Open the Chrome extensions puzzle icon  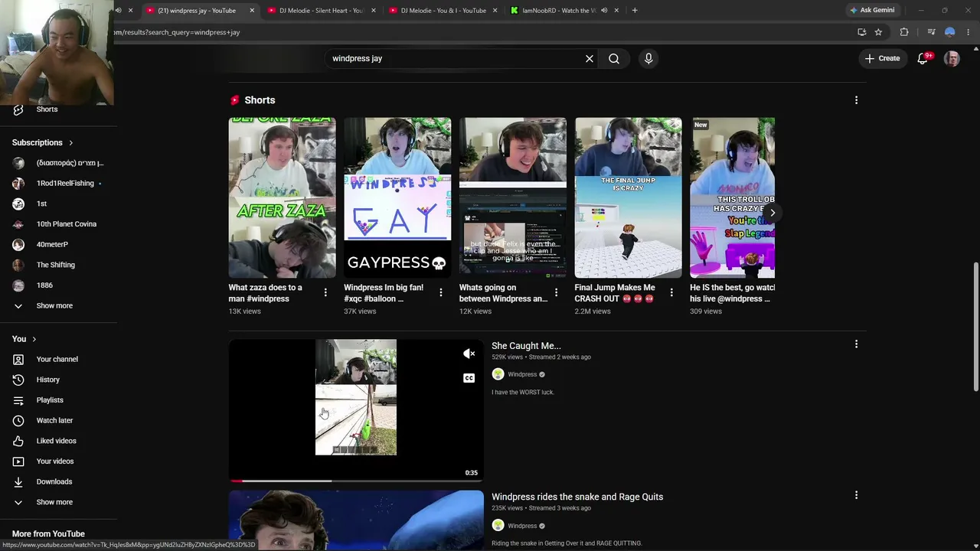(904, 32)
